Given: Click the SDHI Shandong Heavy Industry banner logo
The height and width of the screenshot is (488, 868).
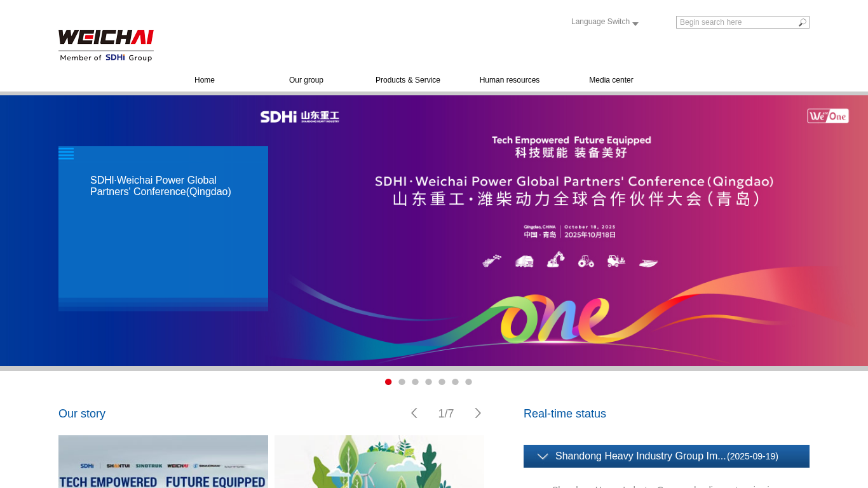Looking at the screenshot, I should 300,117.
